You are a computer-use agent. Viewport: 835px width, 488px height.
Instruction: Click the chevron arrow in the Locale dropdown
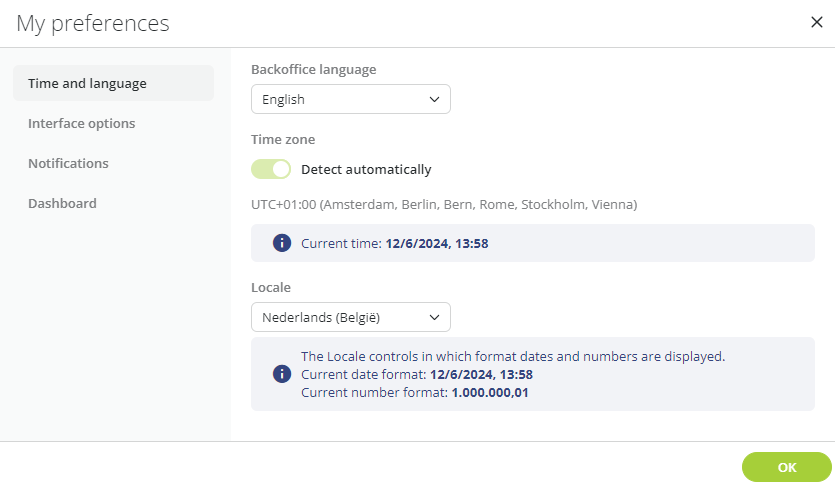click(435, 318)
